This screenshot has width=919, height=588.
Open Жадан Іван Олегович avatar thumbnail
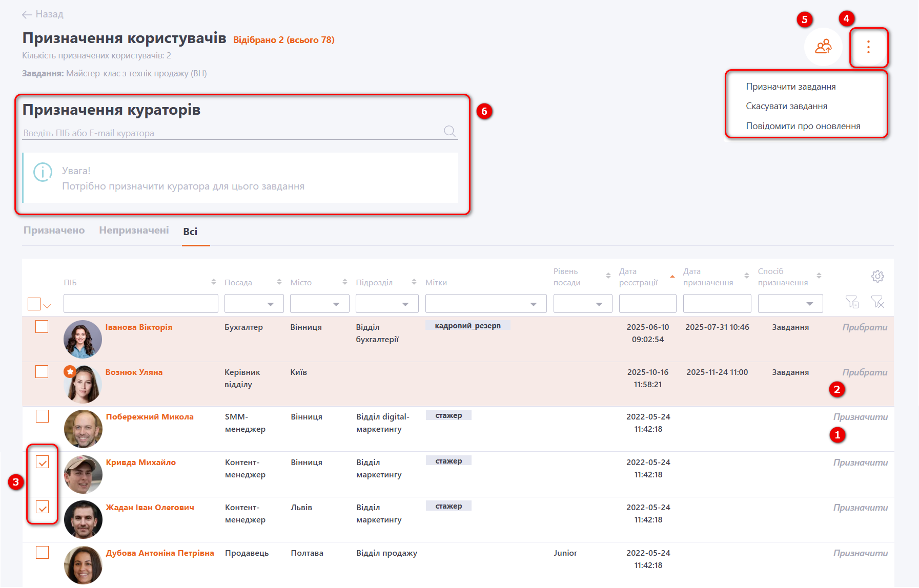click(x=83, y=519)
